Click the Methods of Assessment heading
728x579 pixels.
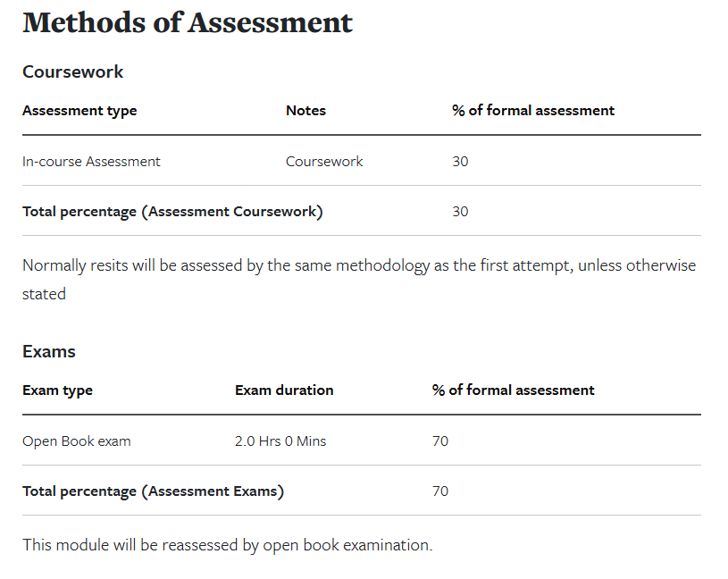point(188,23)
